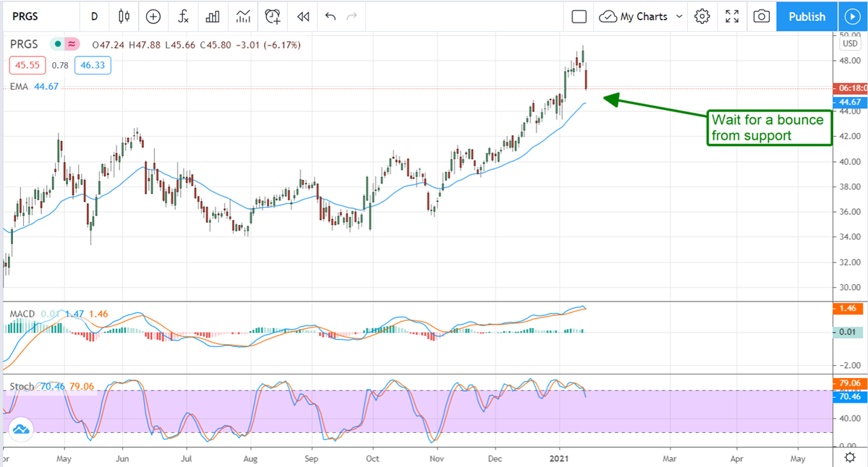Toggle the select layout square icon
The height and width of the screenshot is (467, 868).
pyautogui.click(x=579, y=16)
